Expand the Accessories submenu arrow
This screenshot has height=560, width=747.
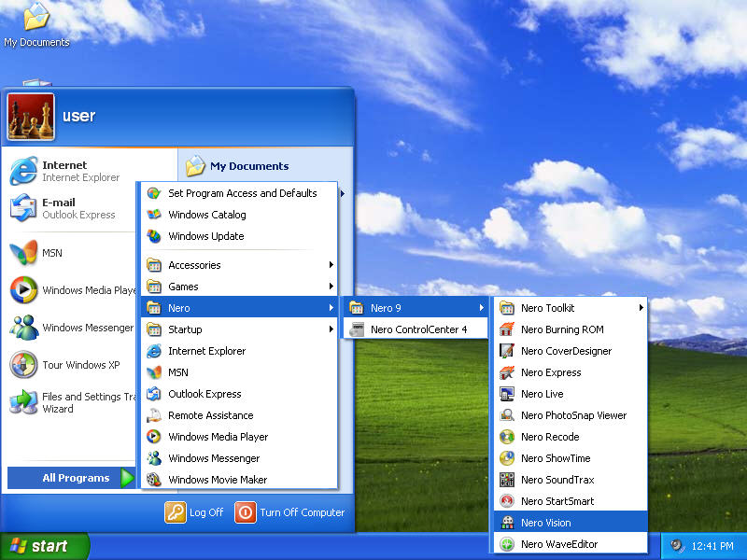[x=331, y=265]
